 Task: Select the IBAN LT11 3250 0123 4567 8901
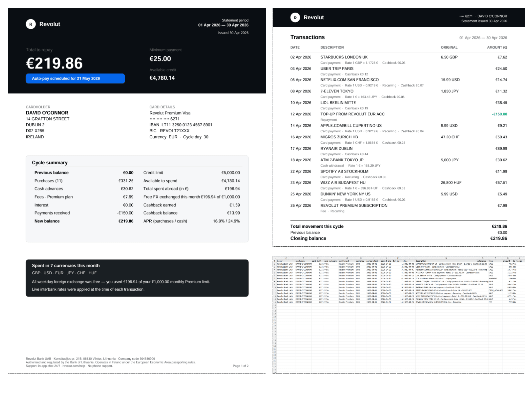pyautogui.click(x=181, y=125)
